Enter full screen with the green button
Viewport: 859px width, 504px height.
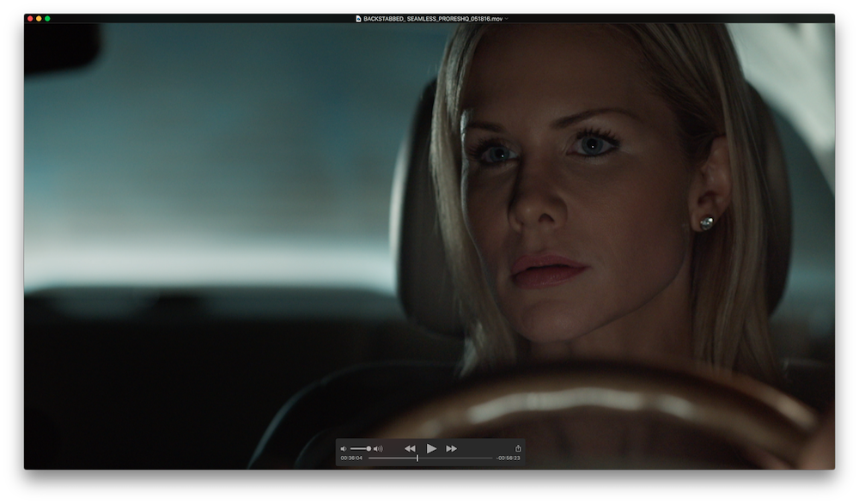click(x=47, y=18)
